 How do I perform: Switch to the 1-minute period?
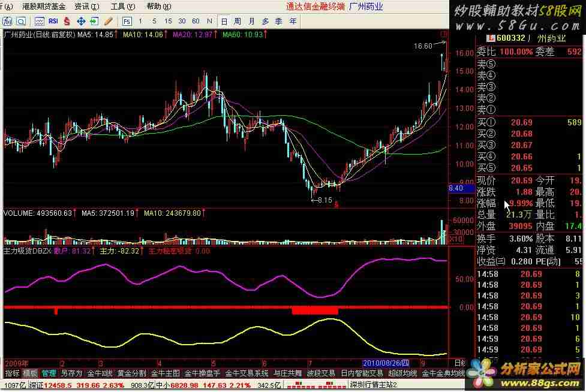140,22
